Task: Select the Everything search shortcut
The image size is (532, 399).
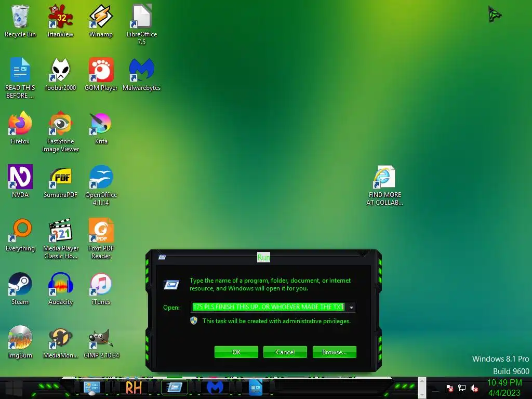Action: (x=20, y=235)
